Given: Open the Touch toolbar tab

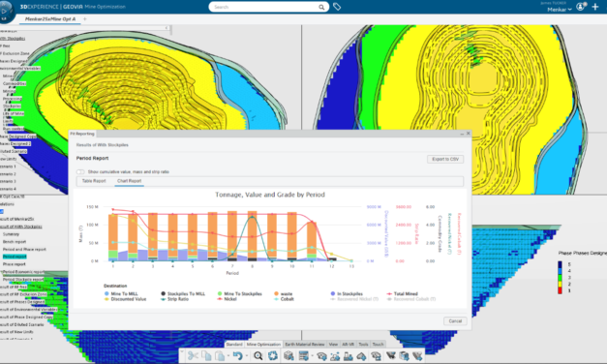Looking at the screenshot, I should click(x=378, y=344).
